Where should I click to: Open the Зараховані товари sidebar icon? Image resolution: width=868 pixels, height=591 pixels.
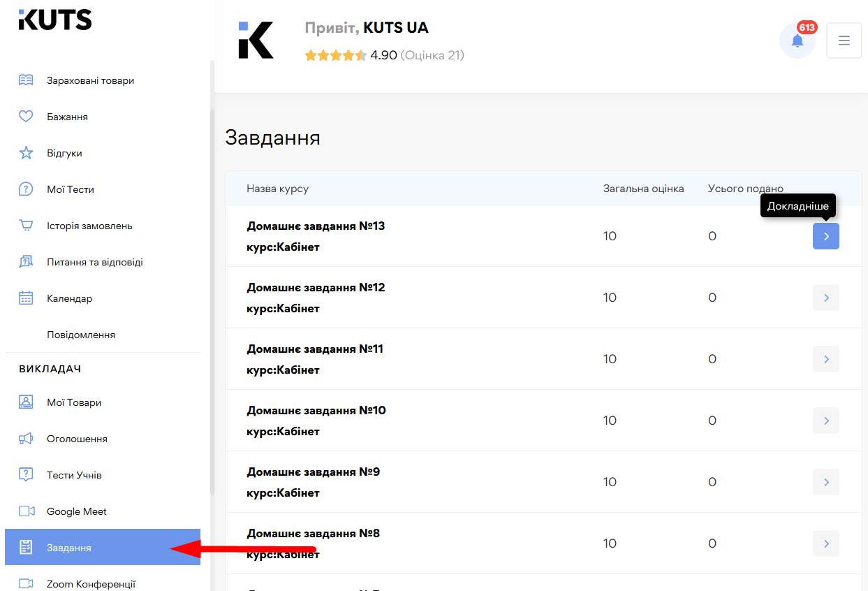[26, 80]
